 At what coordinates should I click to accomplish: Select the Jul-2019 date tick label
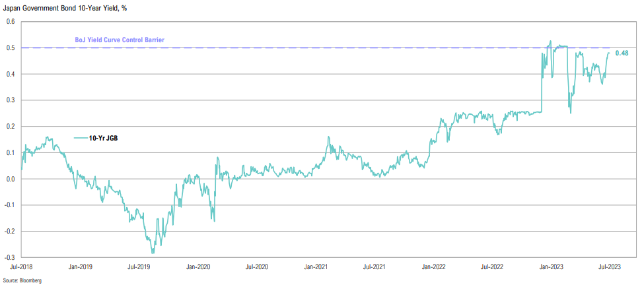[138, 267]
